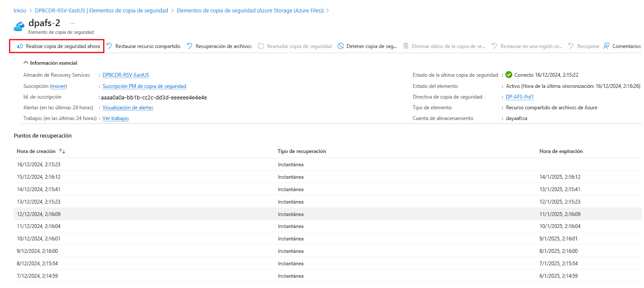The image size is (644, 288).
Task: Click expiration 11/1/2025, 2:16:09
Action: point(560,214)
